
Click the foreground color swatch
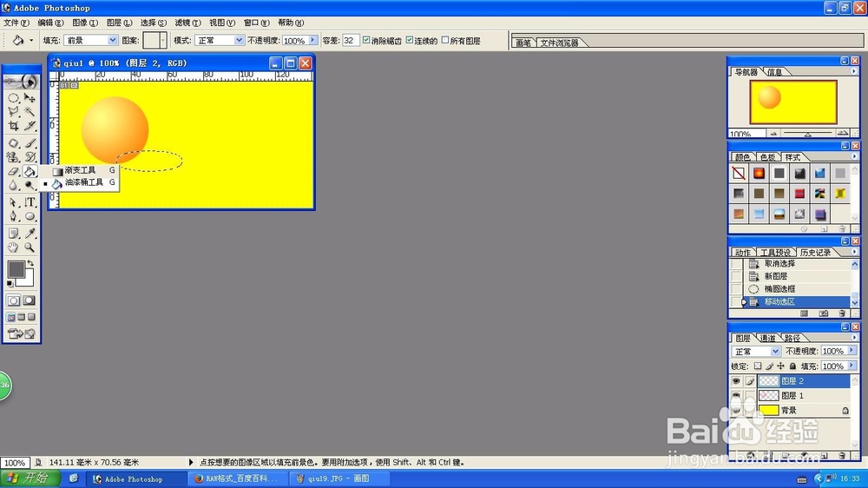click(16, 270)
